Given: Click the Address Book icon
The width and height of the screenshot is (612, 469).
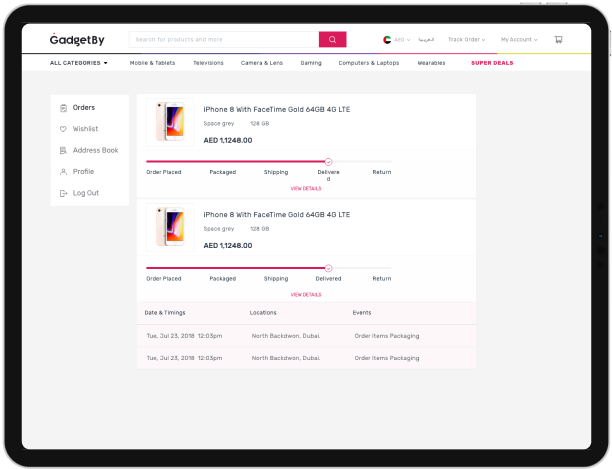Looking at the screenshot, I should pos(63,150).
